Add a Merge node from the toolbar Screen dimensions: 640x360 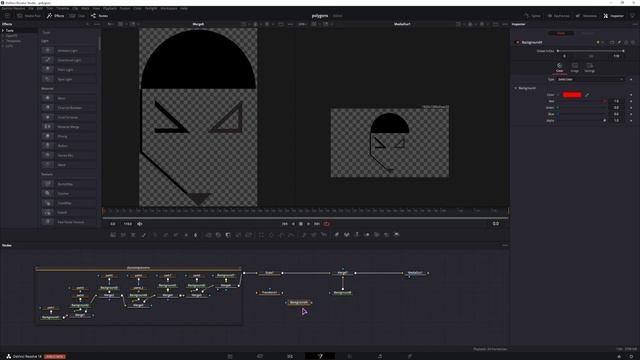click(208, 235)
